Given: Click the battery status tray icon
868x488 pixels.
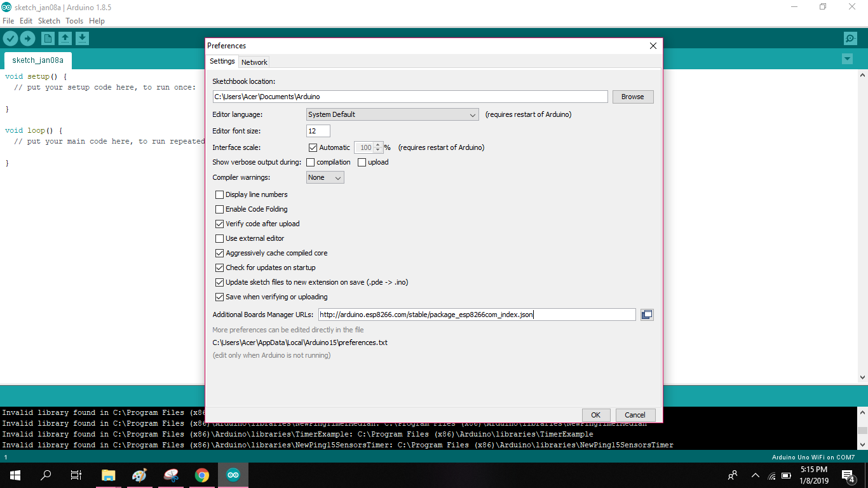Looking at the screenshot, I should click(x=786, y=475).
